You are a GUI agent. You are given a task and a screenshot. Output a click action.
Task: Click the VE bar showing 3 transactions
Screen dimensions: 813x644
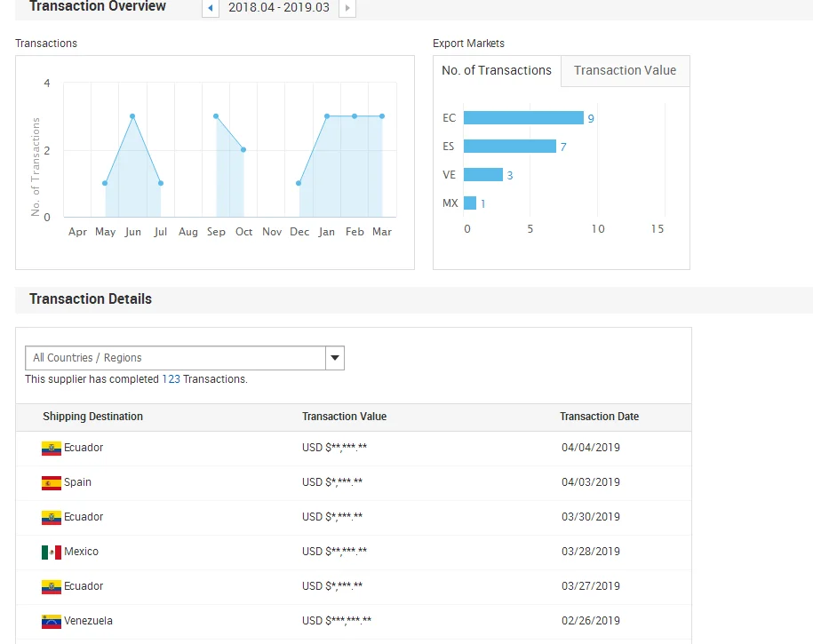[x=482, y=175]
